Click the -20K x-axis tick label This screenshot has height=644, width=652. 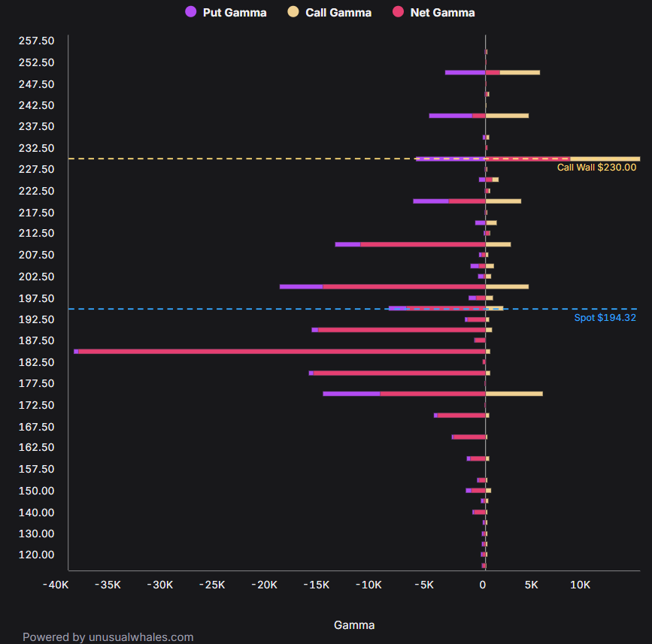[265, 585]
